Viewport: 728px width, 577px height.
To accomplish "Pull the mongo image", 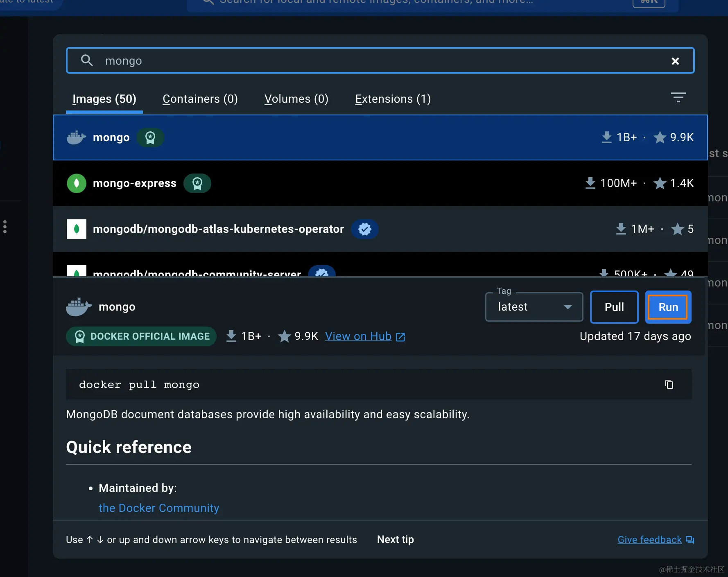I will (x=614, y=307).
